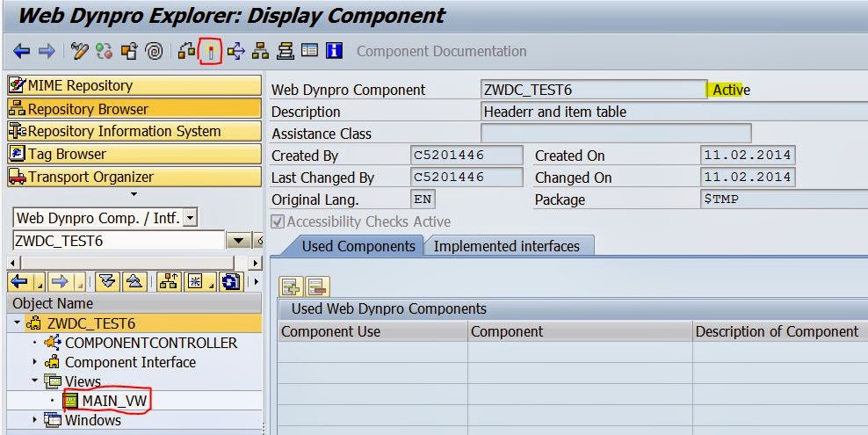Click the small arrow below Transport Organizer
The height and width of the screenshot is (435, 868).
coord(134,194)
